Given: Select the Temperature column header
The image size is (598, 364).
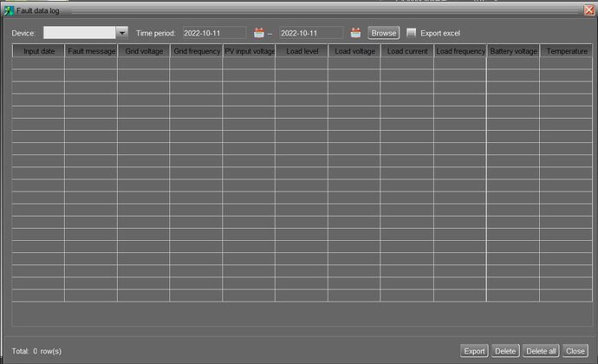Looking at the screenshot, I should click(x=566, y=51).
